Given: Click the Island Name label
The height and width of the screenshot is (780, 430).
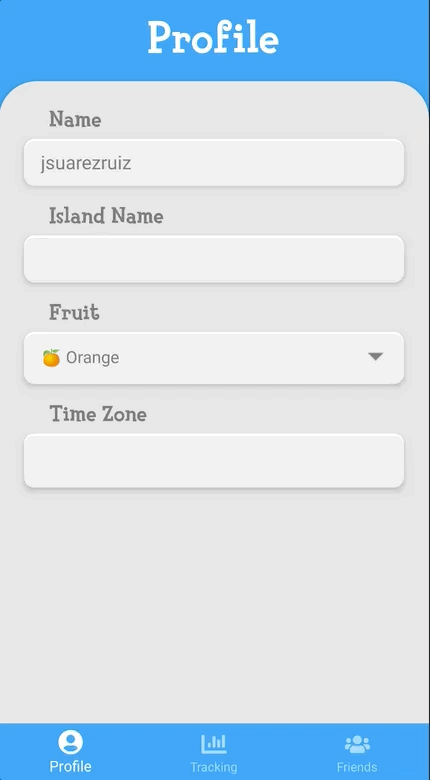Looking at the screenshot, I should coord(106,216).
